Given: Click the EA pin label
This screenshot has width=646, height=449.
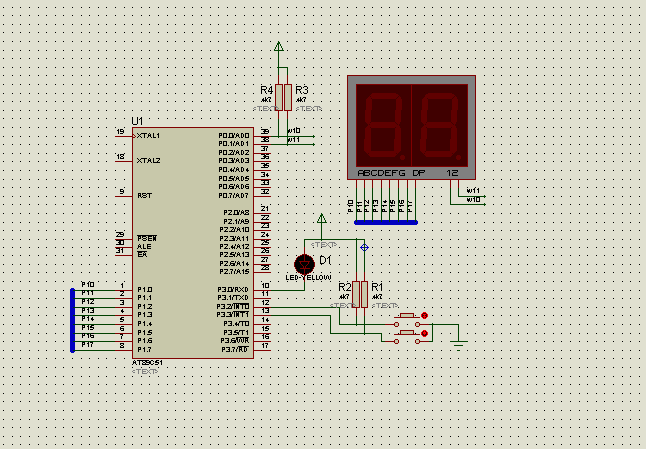Looking at the screenshot, I should coord(142,255).
